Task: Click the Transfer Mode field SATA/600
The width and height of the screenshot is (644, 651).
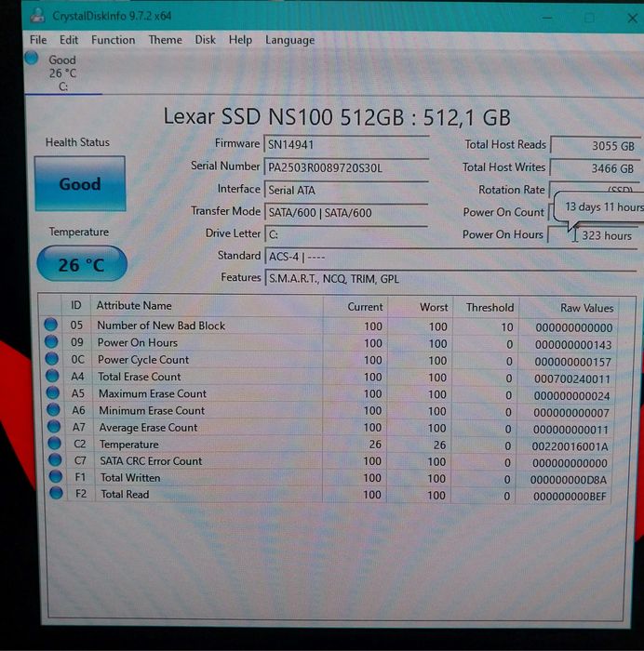Action: click(x=346, y=213)
